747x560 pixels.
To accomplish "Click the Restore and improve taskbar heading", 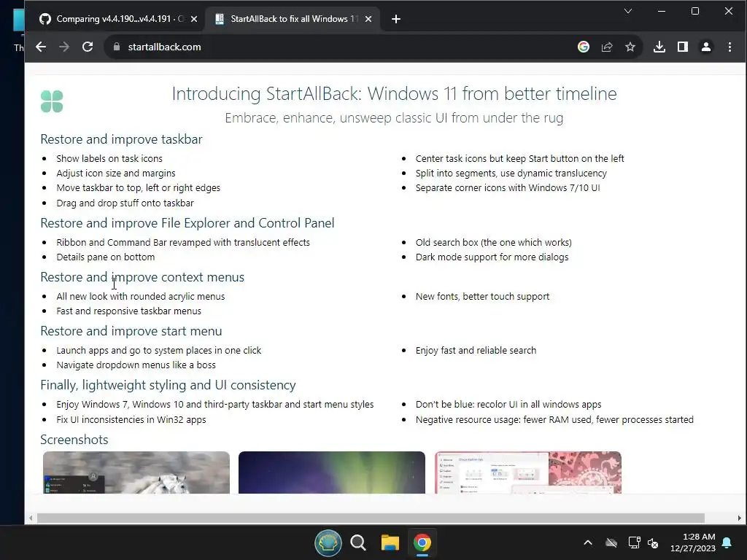I will click(121, 139).
